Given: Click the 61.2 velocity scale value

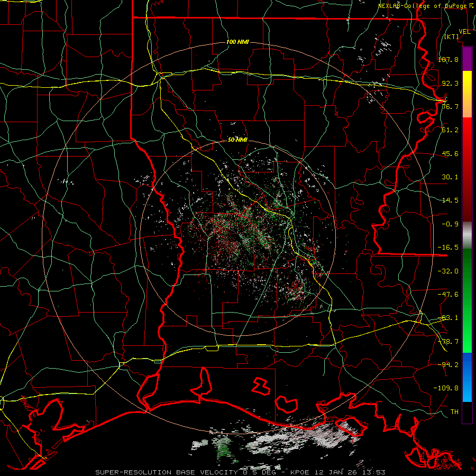Looking at the screenshot, I should [450, 130].
